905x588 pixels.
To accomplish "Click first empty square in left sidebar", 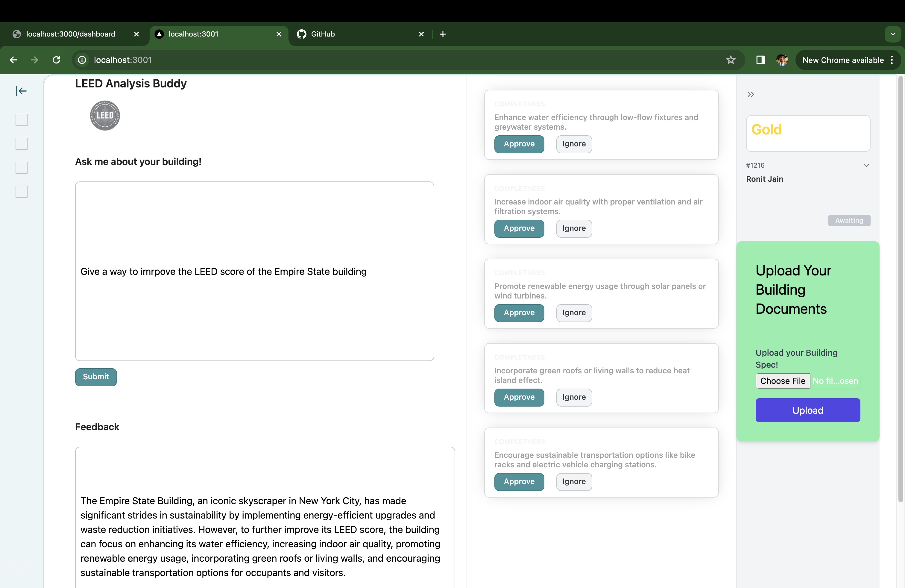I will (21, 120).
